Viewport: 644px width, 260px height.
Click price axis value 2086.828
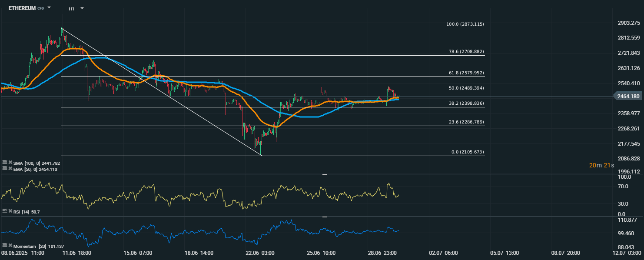(x=629, y=159)
